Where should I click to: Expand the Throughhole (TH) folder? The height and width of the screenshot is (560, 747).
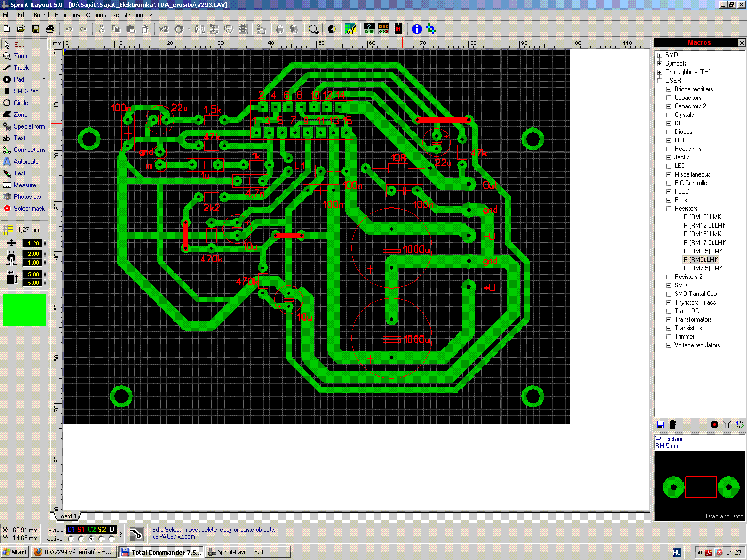660,72
